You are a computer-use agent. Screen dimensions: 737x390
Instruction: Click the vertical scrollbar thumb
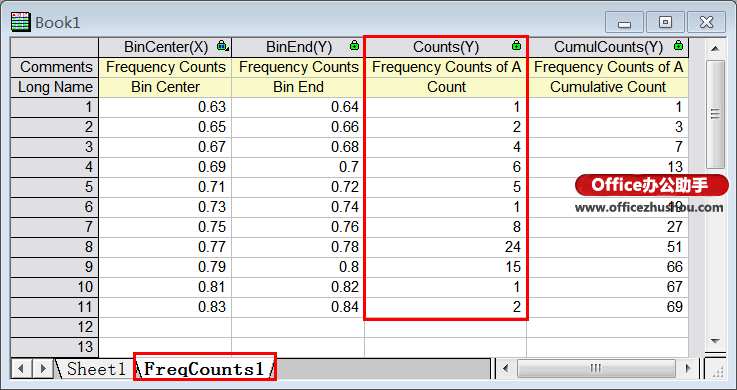coord(715,115)
